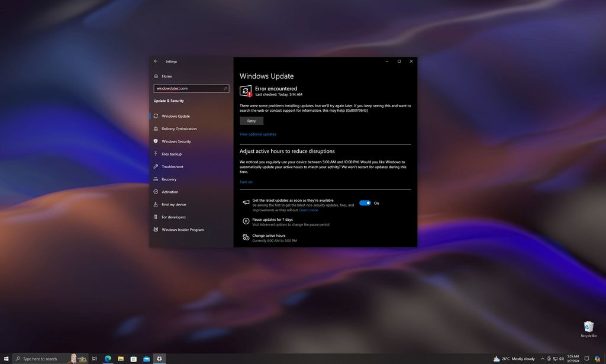
Task: Disable Get the latest updates toggle
Action: pyautogui.click(x=366, y=202)
